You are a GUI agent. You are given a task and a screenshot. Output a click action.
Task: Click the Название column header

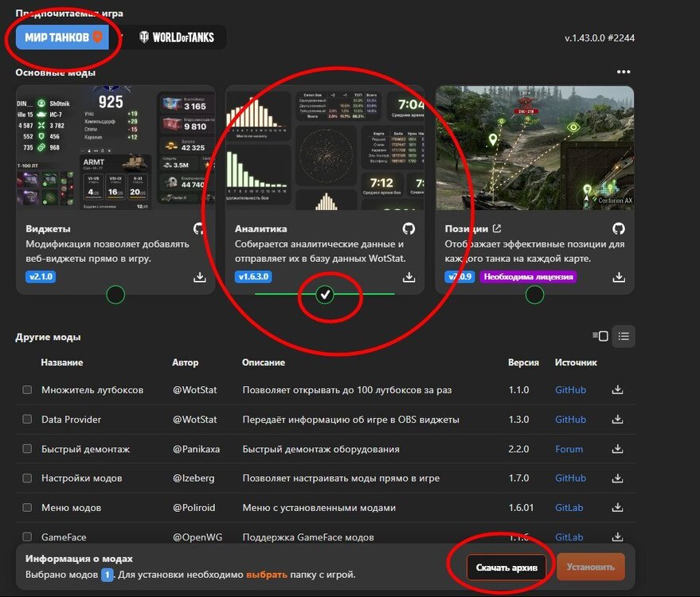61,362
